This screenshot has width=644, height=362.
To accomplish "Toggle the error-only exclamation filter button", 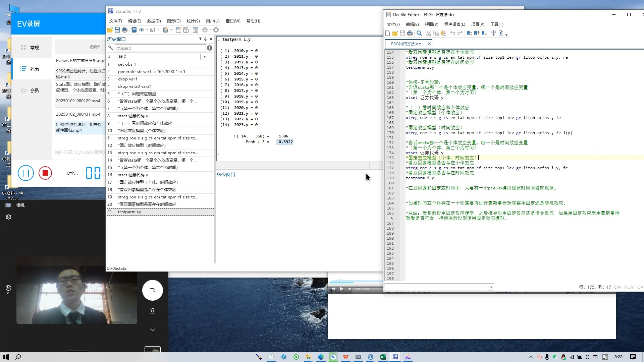I will click(x=210, y=48).
